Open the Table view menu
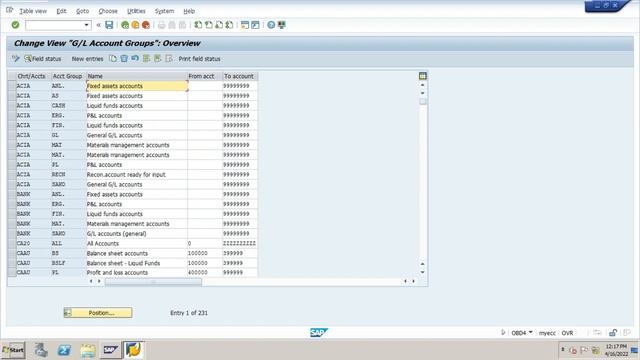This screenshot has width=640, height=360. pos(33,11)
